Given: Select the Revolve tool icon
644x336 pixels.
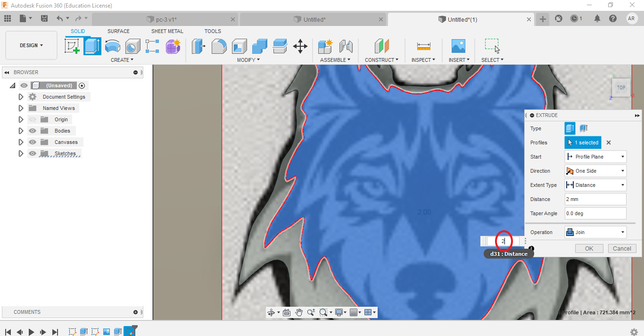Looking at the screenshot, I should click(x=112, y=46).
